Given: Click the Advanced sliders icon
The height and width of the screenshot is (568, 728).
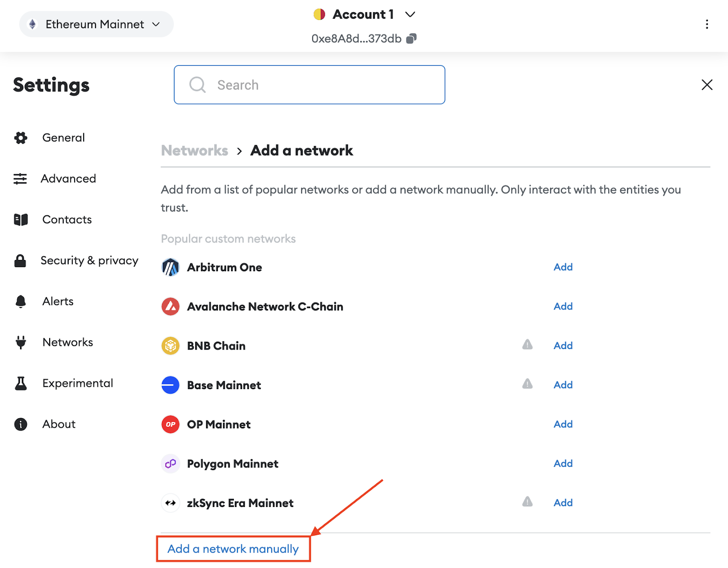Looking at the screenshot, I should pos(20,178).
